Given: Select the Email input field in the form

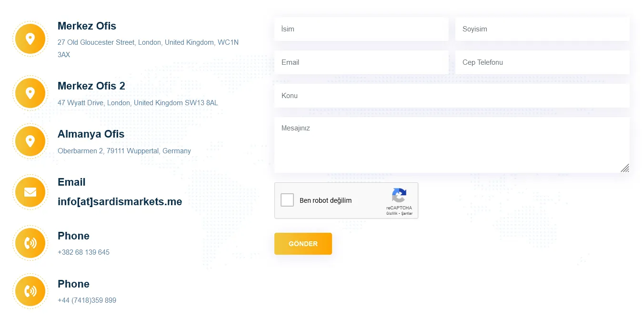Looking at the screenshot, I should click(x=362, y=62).
